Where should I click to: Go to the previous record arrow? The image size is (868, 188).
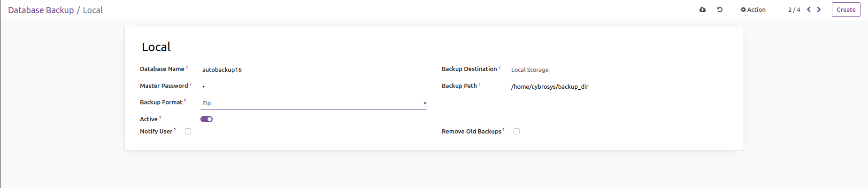809,9
